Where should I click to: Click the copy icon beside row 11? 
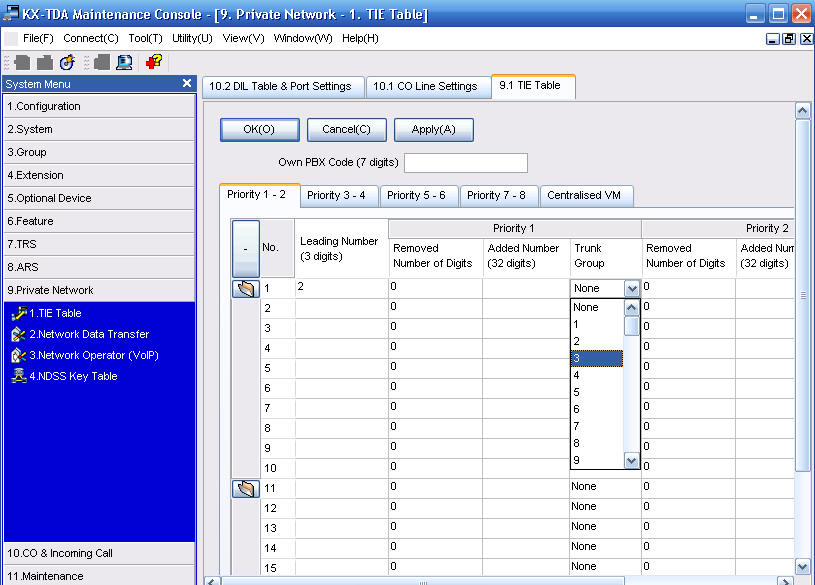pyautogui.click(x=246, y=489)
